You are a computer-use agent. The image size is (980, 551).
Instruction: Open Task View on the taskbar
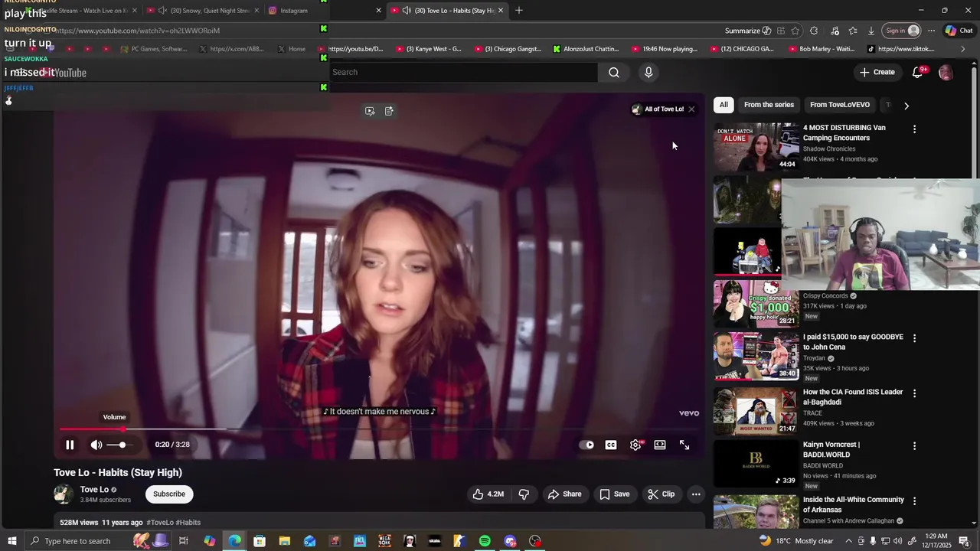[x=184, y=541]
